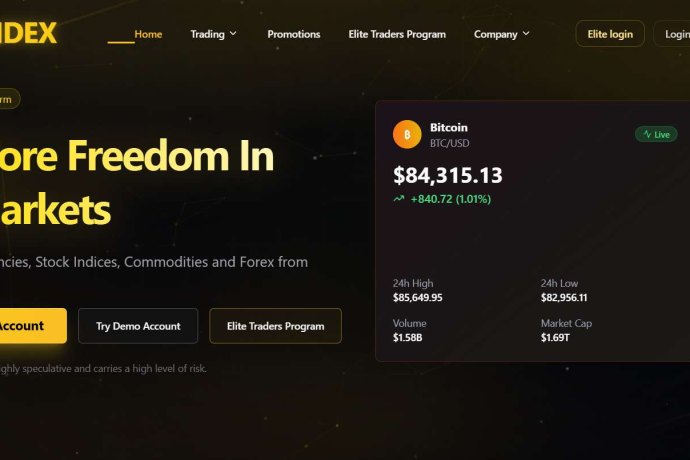Click the Live status badge
690x460 pixels.
click(656, 134)
